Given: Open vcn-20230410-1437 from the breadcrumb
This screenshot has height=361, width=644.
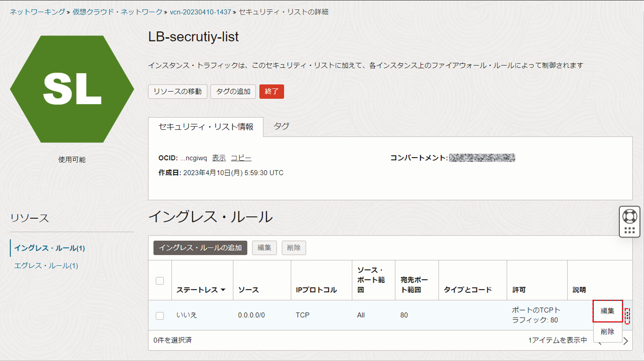Looking at the screenshot, I should click(x=200, y=12).
